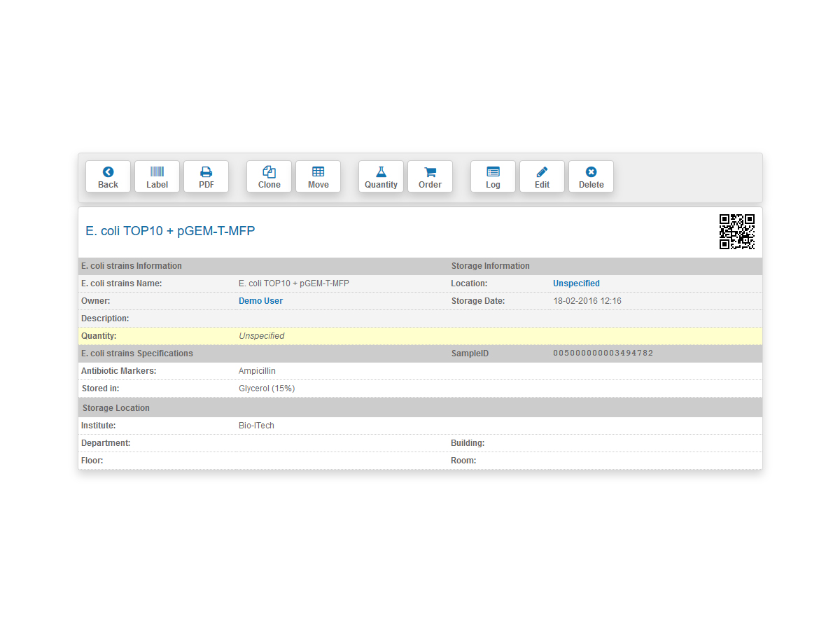View the sample Log

[x=493, y=177]
